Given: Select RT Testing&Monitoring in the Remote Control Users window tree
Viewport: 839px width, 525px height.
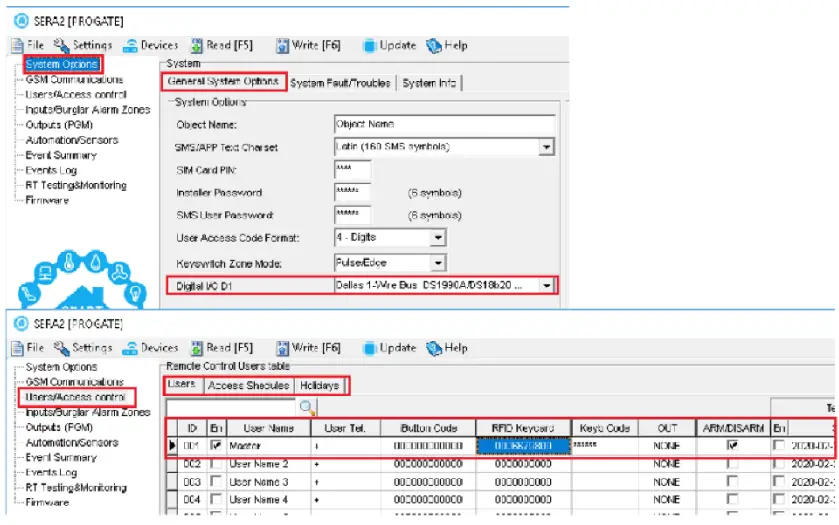Looking at the screenshot, I should pyautogui.click(x=76, y=488).
